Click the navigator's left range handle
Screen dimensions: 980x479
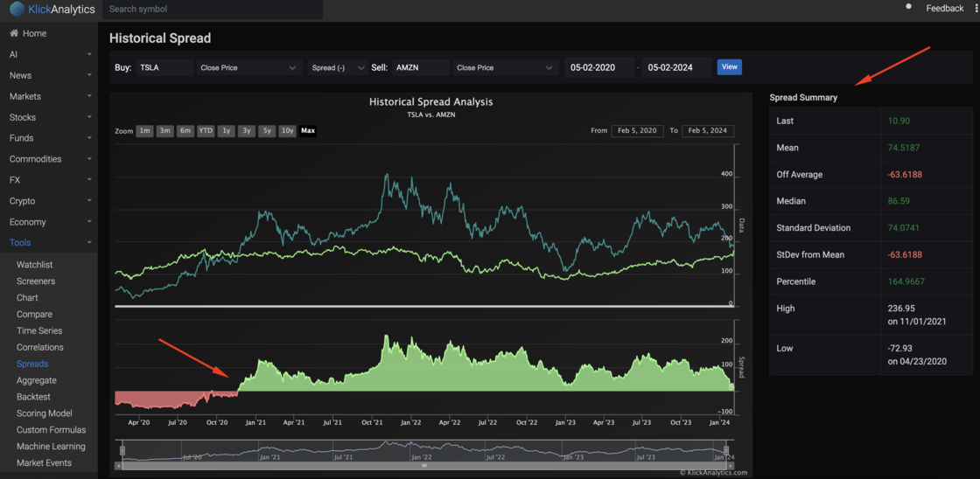click(x=122, y=449)
